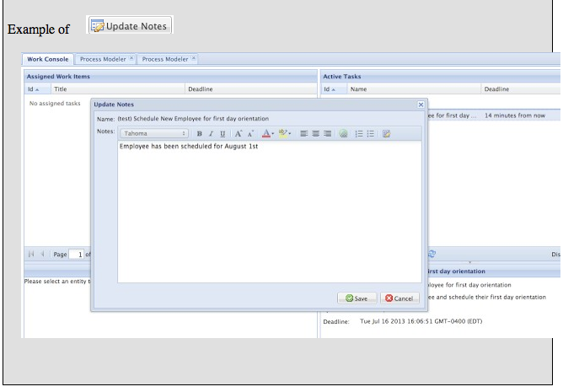
Task: Center notes text
Action: click(x=315, y=134)
